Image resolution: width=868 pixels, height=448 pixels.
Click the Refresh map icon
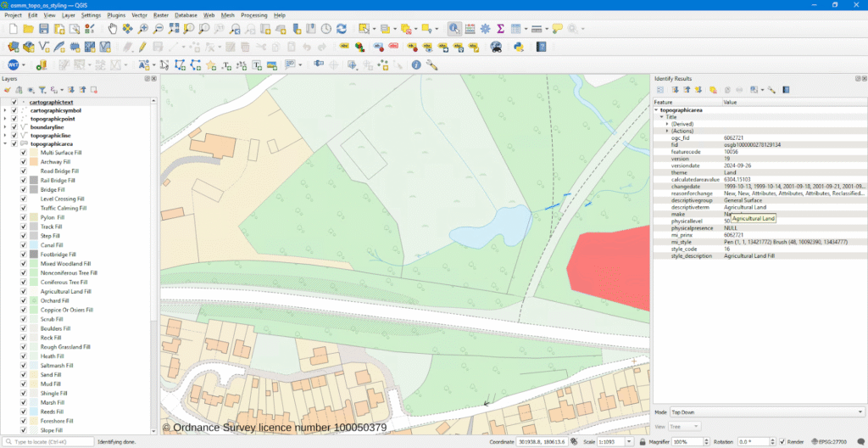[x=341, y=29]
